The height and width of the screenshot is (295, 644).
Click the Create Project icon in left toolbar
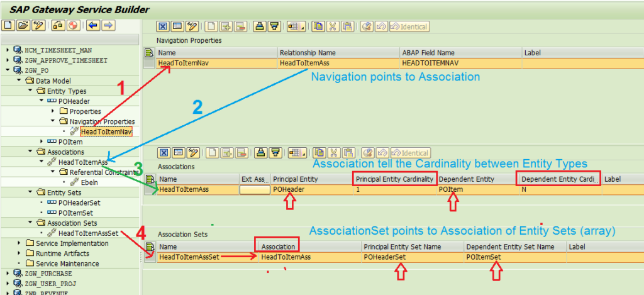(9, 25)
